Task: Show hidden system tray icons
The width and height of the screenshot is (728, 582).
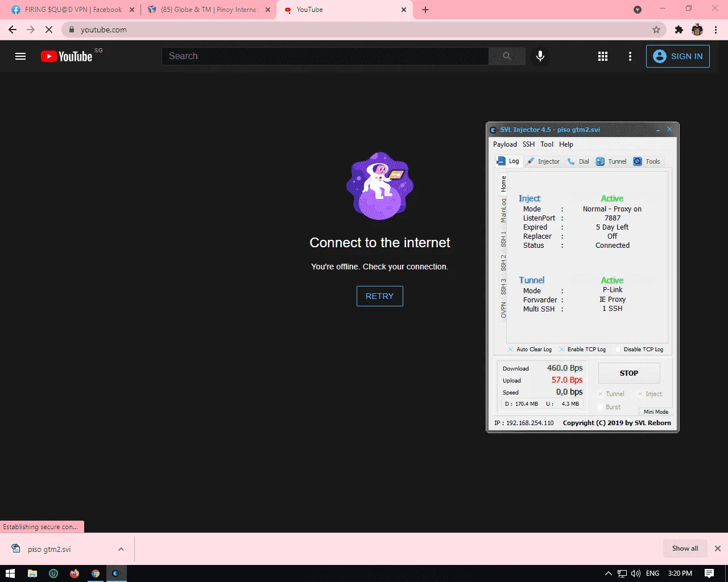Action: (x=608, y=573)
